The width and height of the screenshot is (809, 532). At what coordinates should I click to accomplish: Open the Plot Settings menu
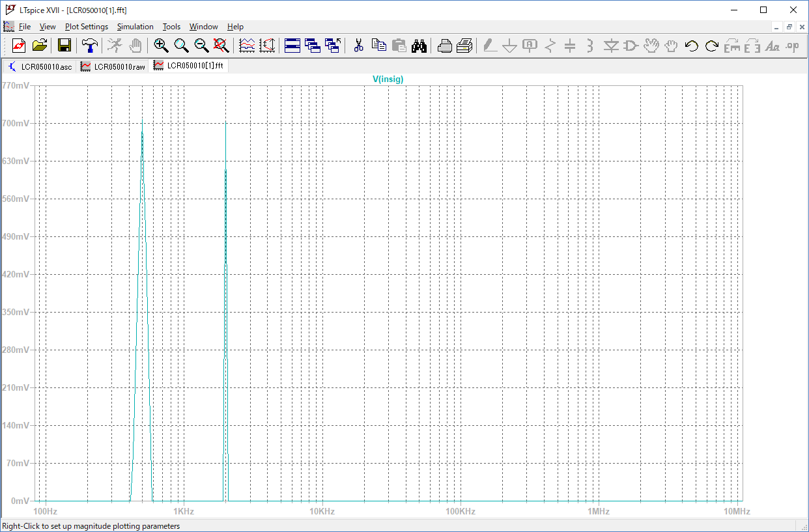tap(86, 27)
